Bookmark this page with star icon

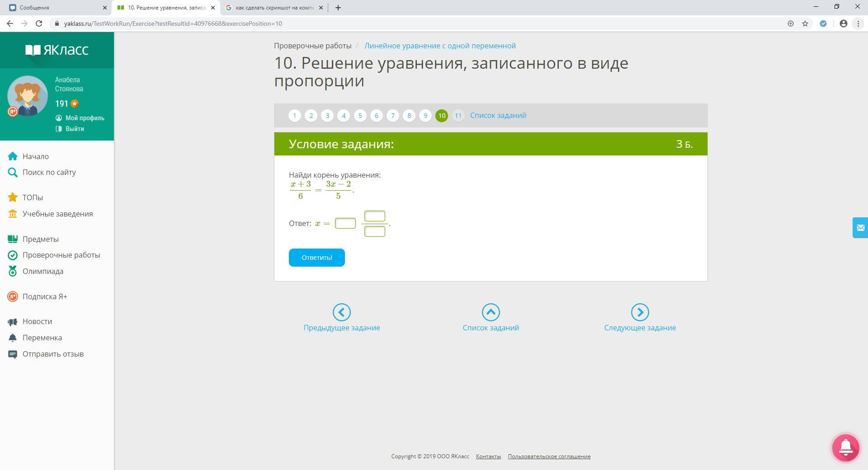coord(805,23)
